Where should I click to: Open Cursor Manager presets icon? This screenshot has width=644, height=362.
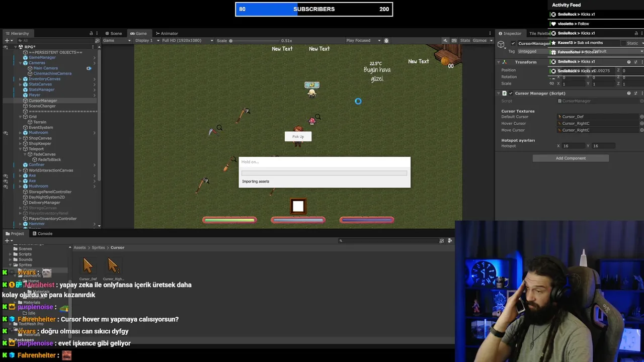pyautogui.click(x=635, y=93)
